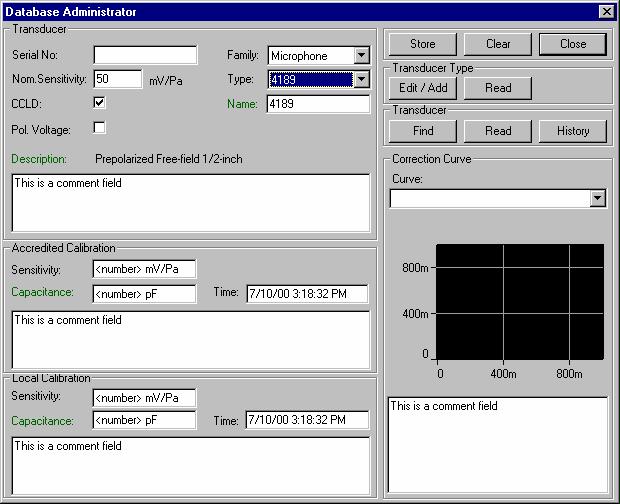The height and width of the screenshot is (504, 620).
Task: Enable the Pol. Voltage checkbox
Action: (99, 127)
